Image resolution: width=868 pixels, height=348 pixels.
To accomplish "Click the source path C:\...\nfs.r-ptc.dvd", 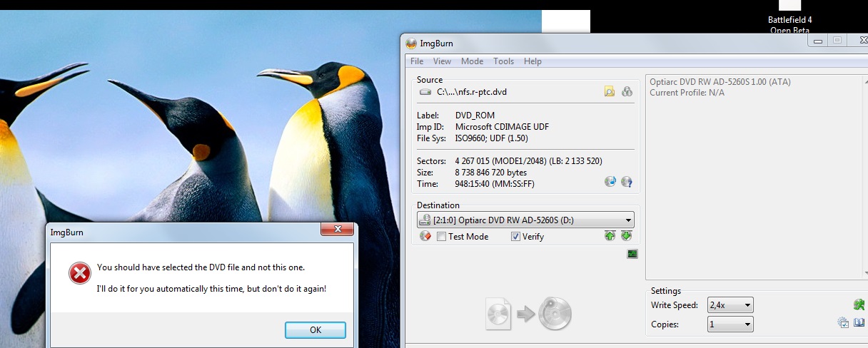I will (x=472, y=92).
